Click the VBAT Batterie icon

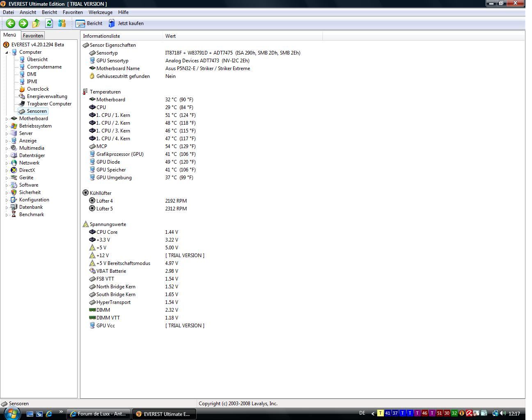click(92, 271)
